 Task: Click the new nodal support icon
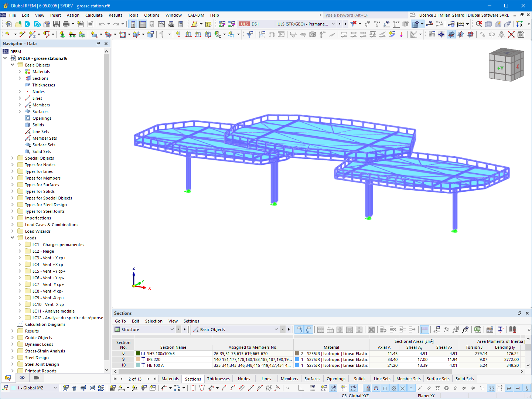coord(62,34)
